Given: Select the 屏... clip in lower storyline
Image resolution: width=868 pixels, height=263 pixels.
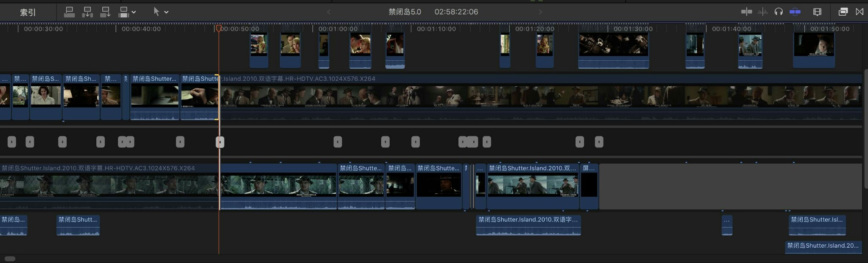Looking at the screenshot, I should point(589,186).
